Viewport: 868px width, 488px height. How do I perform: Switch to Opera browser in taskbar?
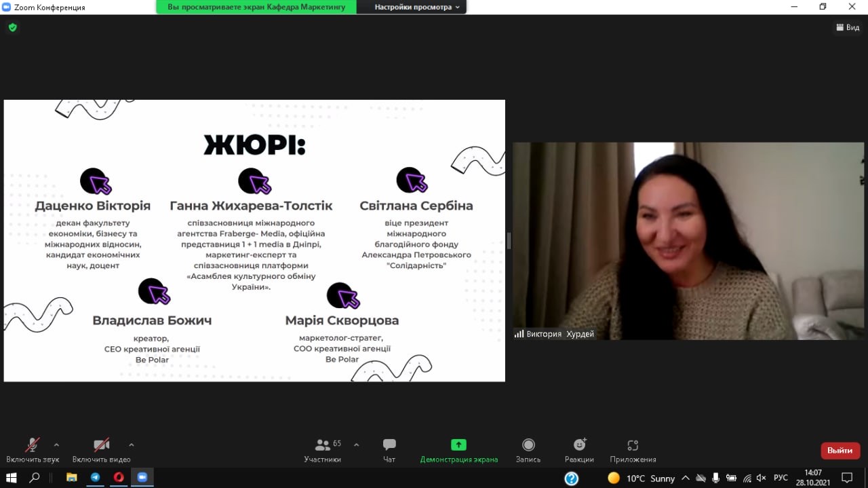119,478
